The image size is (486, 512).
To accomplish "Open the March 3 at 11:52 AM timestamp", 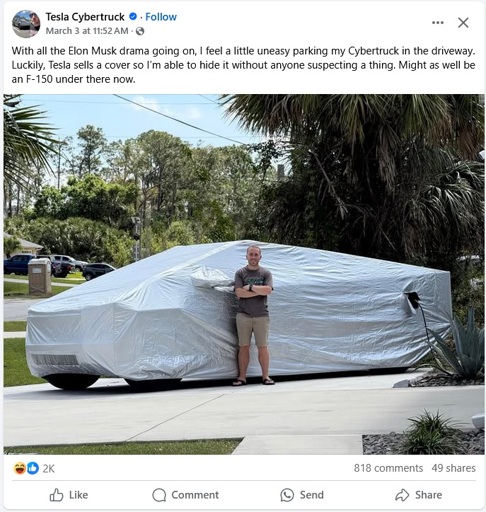I will (87, 31).
